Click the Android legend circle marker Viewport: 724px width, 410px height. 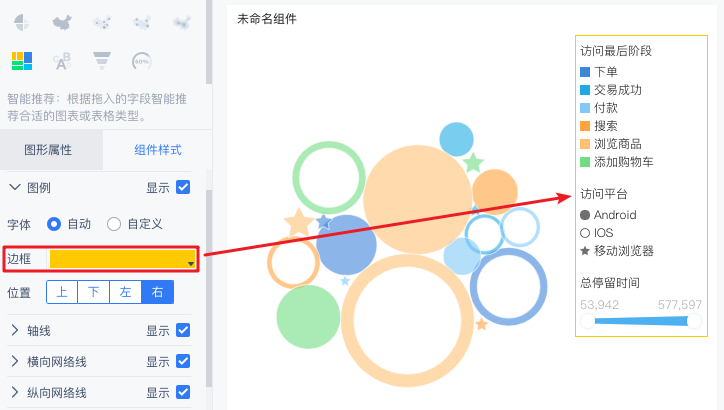pos(585,215)
